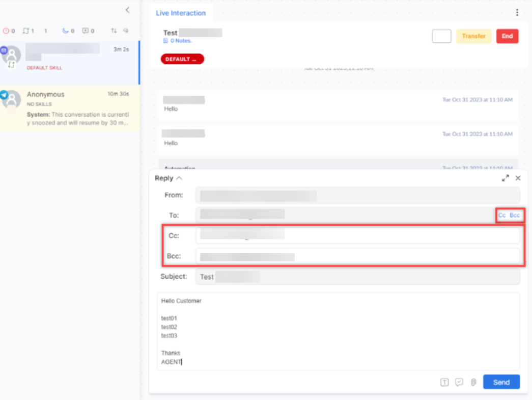
Task: Open text formatting T icon
Action: (x=444, y=382)
